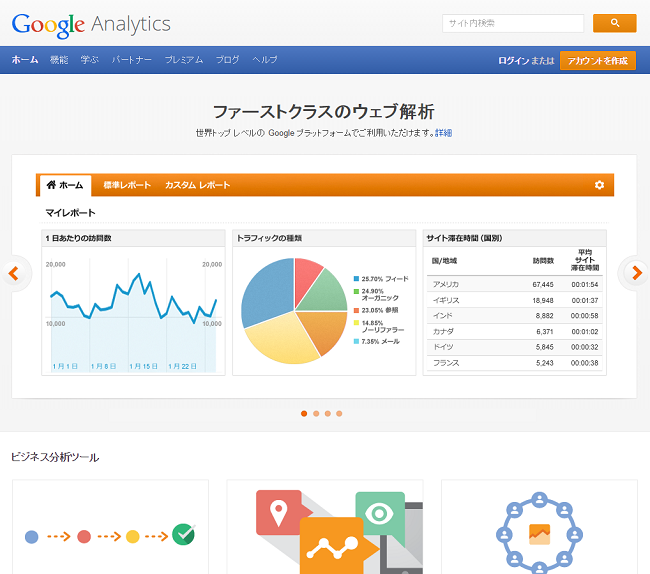Click the カナダ row in country table
This screenshot has width=650, height=574.
514,332
